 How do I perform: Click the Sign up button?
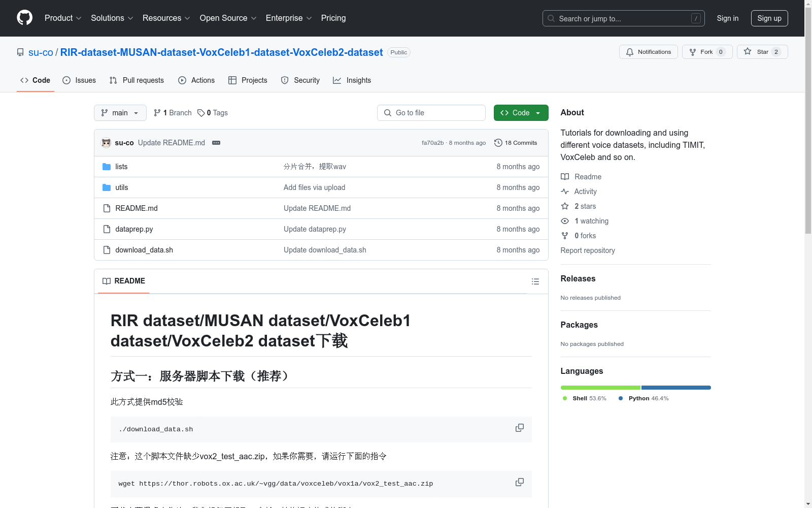point(769,18)
